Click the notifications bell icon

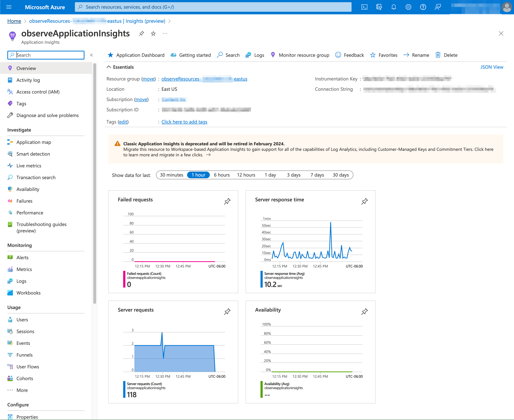(394, 7)
